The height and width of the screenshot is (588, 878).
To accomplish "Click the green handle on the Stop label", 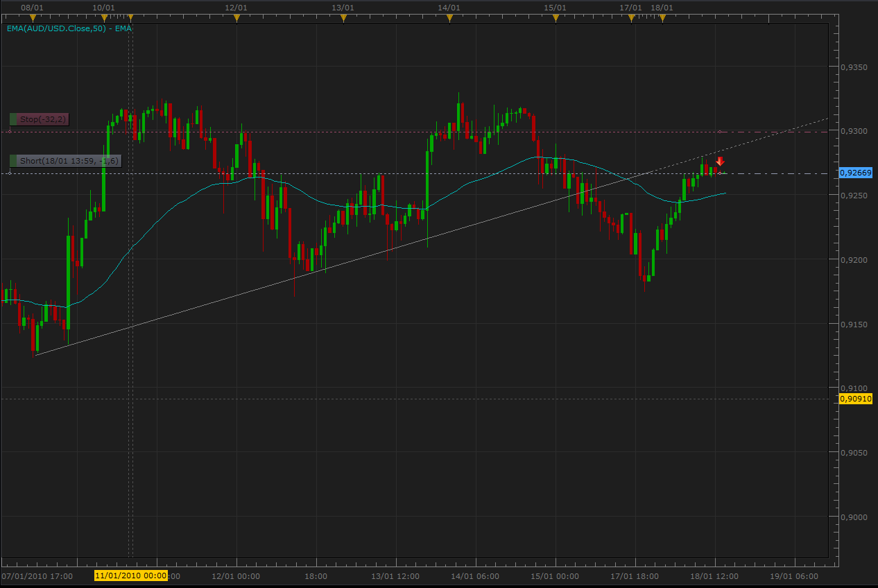I will [15, 119].
